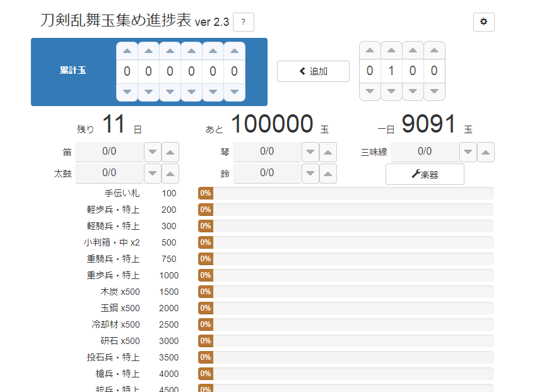Screen dimensions: 537x392
Task: Decrease the 太鼓 drum count
Action: point(153,174)
